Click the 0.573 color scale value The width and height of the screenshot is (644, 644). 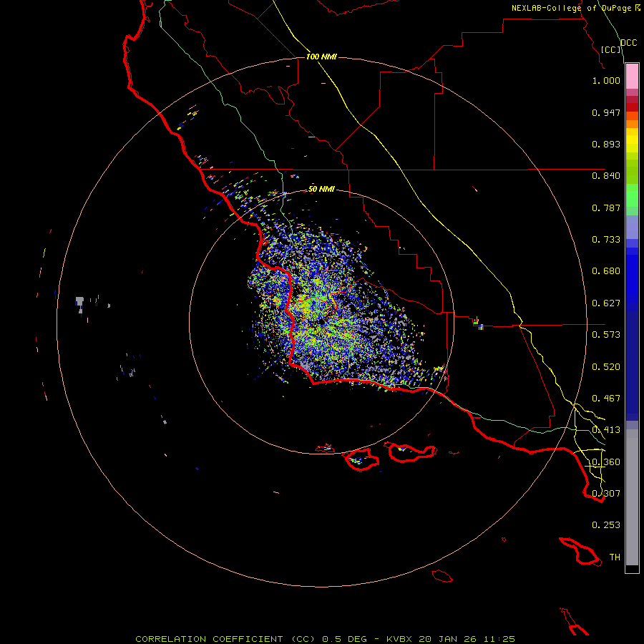point(606,335)
